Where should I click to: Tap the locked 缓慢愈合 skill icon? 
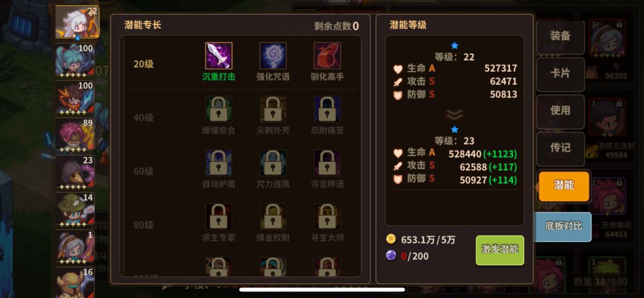(x=218, y=109)
